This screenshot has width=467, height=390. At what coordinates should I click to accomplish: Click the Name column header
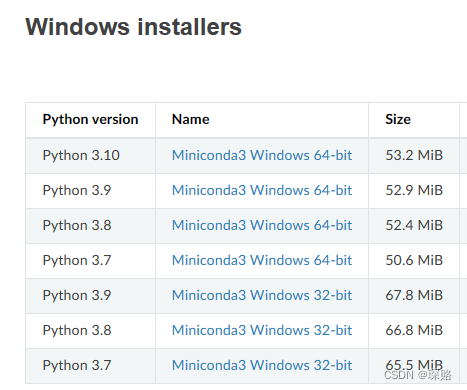pyautogui.click(x=191, y=119)
